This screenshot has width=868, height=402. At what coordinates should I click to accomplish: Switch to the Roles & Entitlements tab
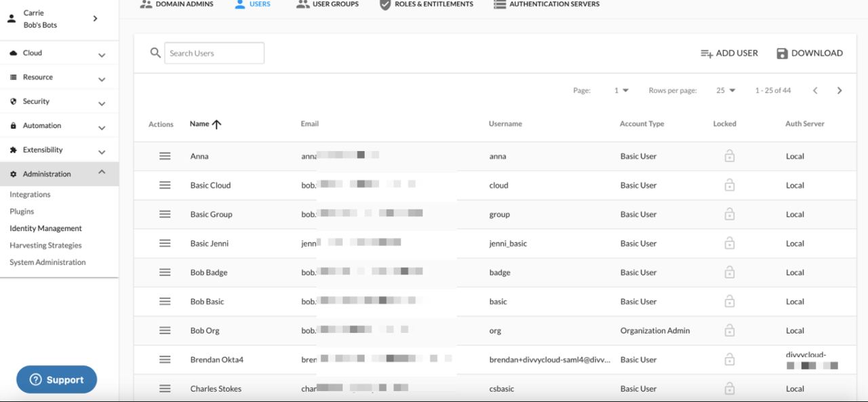click(x=426, y=4)
